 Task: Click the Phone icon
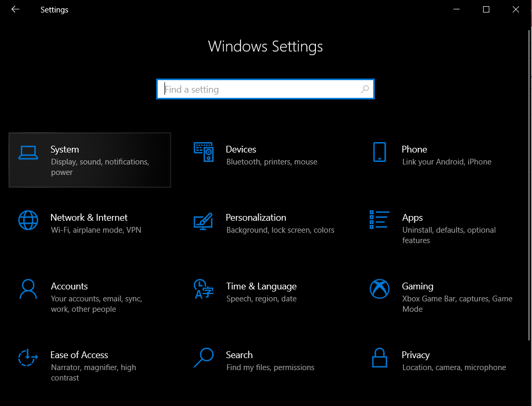pos(379,152)
